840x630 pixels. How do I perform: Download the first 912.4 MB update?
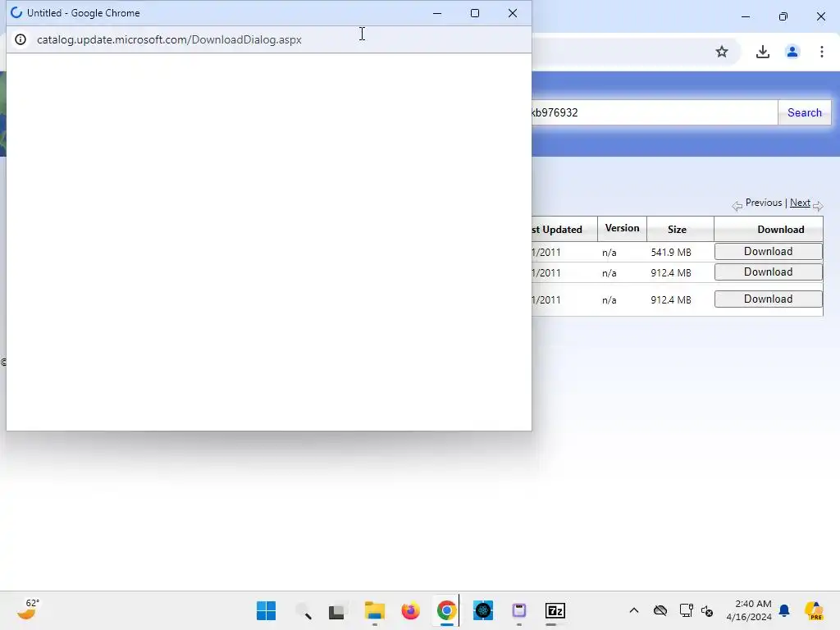tap(768, 272)
